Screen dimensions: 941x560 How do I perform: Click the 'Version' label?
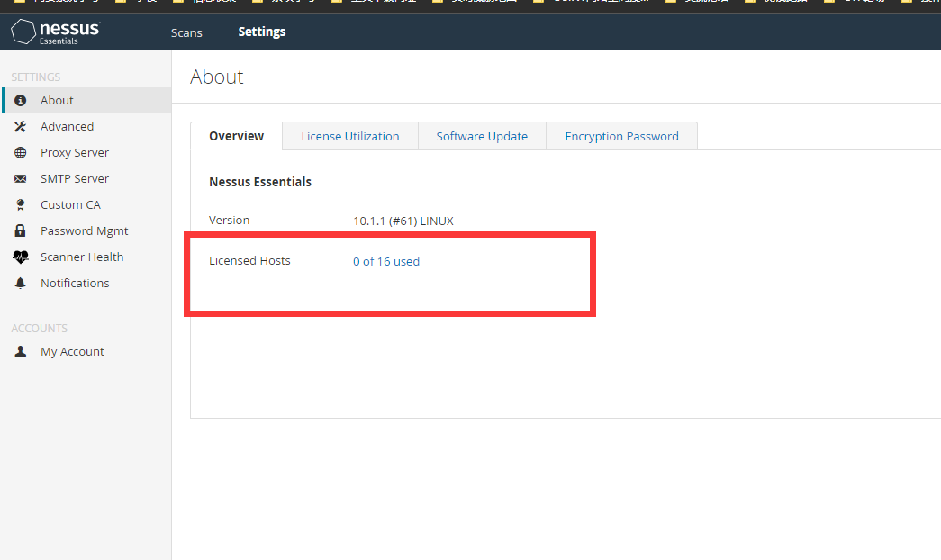[230, 221]
